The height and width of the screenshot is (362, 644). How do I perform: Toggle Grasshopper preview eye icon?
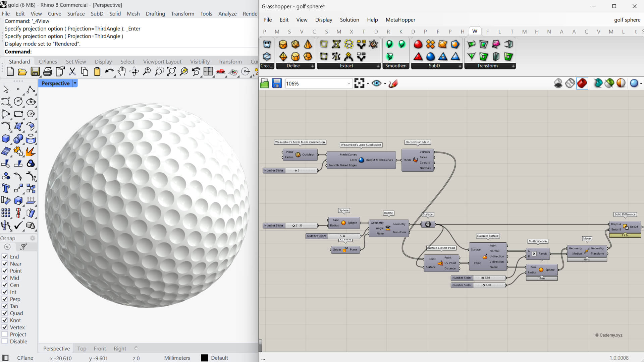376,83
